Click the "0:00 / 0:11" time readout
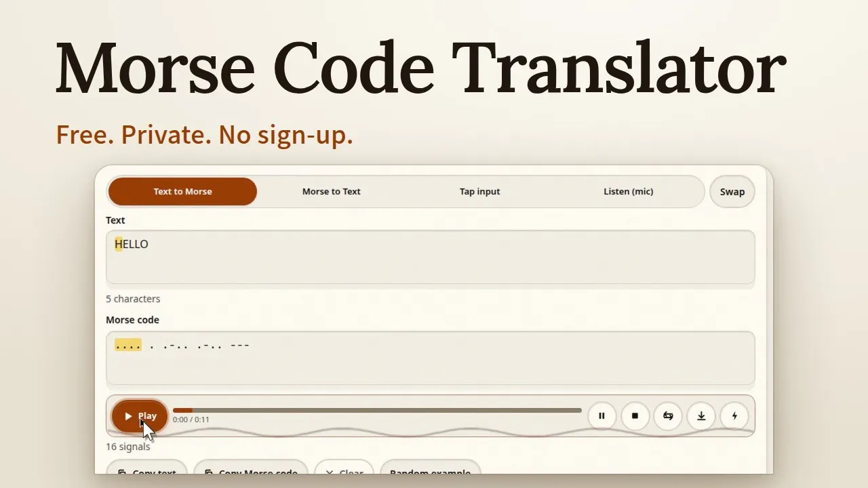The image size is (868, 488). (191, 420)
